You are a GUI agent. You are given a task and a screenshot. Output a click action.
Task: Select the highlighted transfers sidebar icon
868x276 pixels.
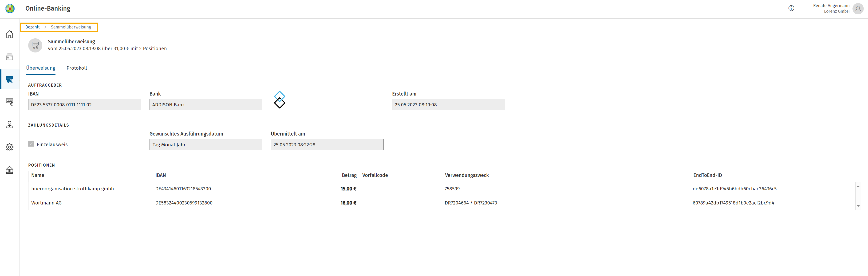click(x=9, y=80)
